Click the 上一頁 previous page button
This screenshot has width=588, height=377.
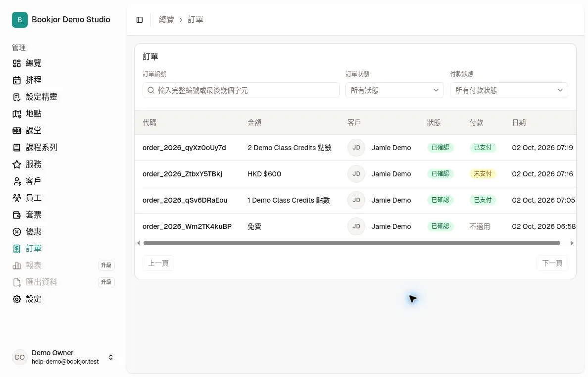point(158,263)
